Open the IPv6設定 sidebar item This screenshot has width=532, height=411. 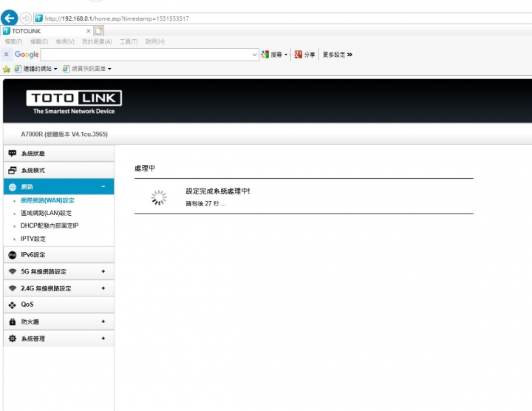tap(58, 254)
